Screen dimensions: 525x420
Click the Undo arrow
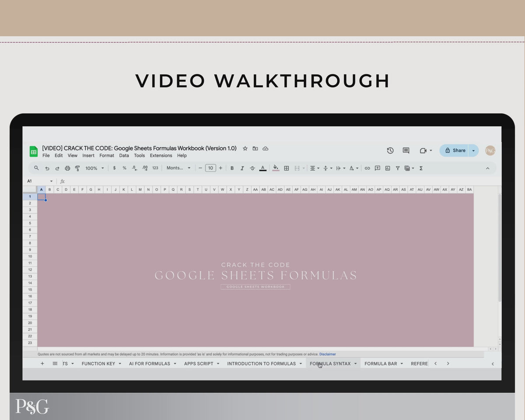tap(47, 168)
